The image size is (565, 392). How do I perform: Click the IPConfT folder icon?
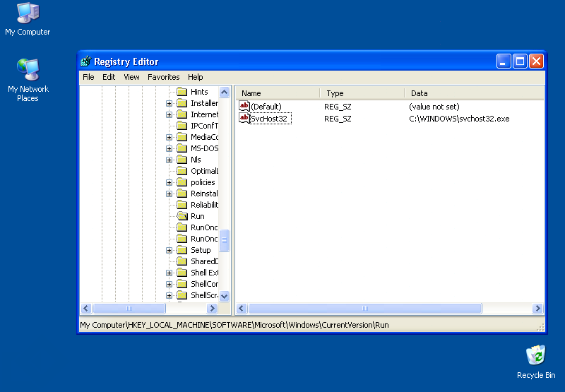pos(182,126)
